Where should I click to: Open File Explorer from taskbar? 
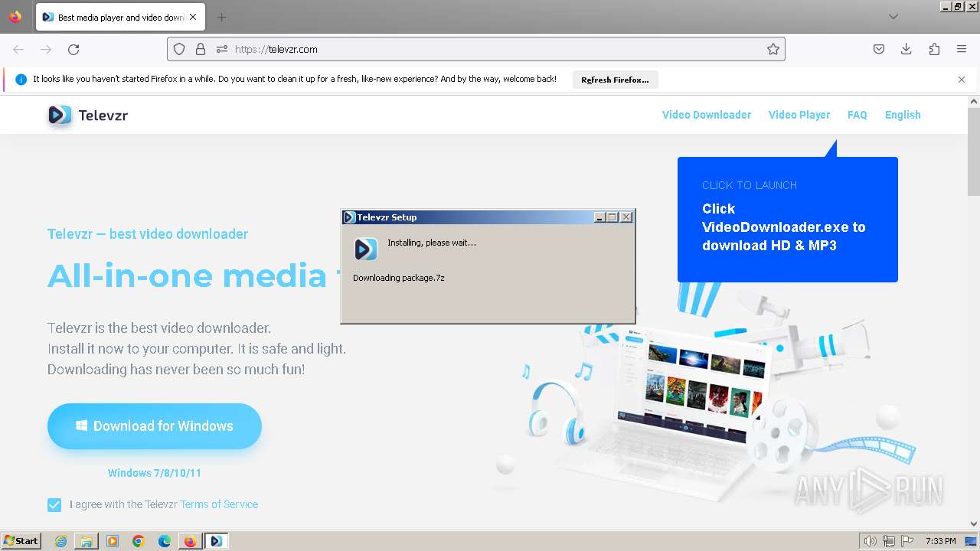click(87, 541)
